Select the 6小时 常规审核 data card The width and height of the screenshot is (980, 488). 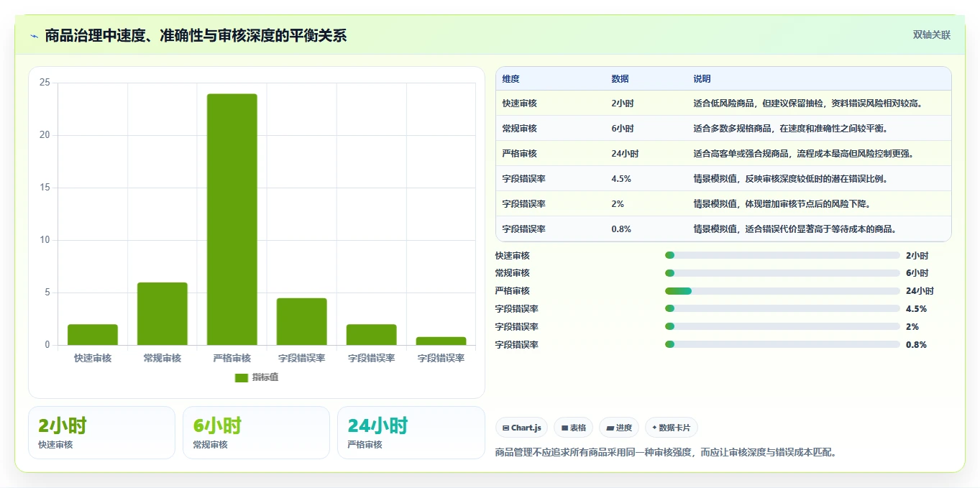click(256, 433)
